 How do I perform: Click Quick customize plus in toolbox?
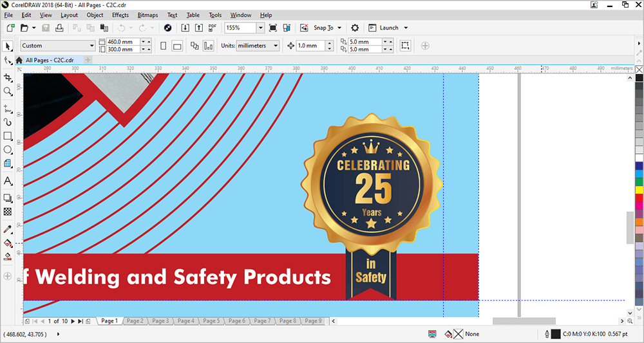tap(7, 277)
